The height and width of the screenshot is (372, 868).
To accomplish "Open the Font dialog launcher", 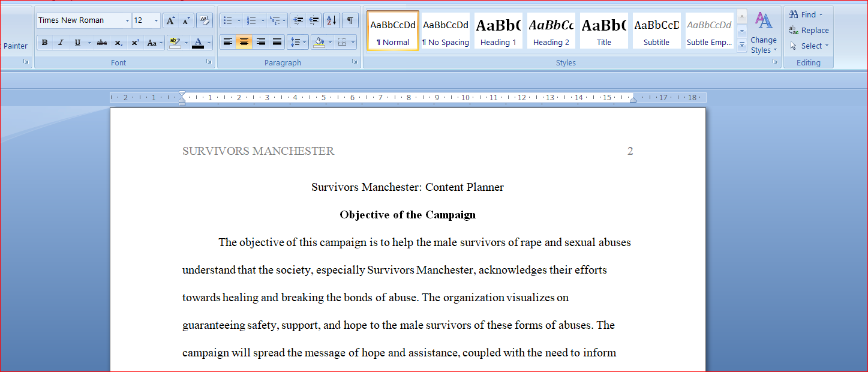I will (209, 62).
